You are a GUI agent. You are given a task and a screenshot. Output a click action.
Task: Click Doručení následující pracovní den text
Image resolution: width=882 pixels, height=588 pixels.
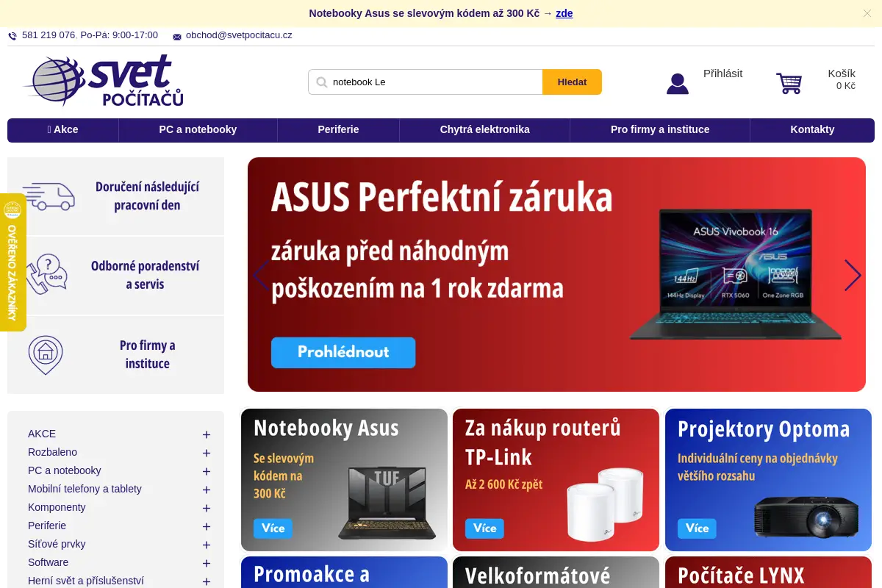[x=147, y=196]
